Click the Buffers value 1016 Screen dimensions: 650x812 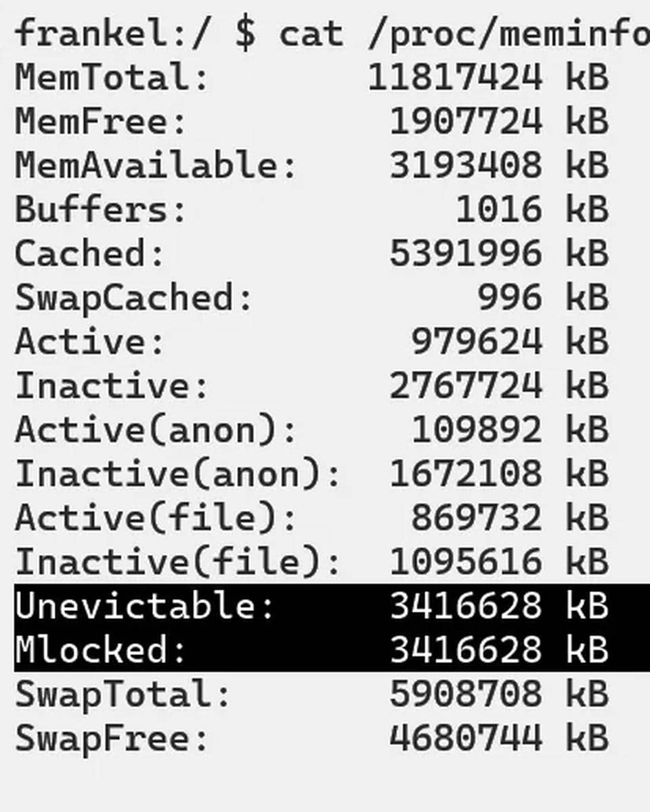click(x=499, y=210)
